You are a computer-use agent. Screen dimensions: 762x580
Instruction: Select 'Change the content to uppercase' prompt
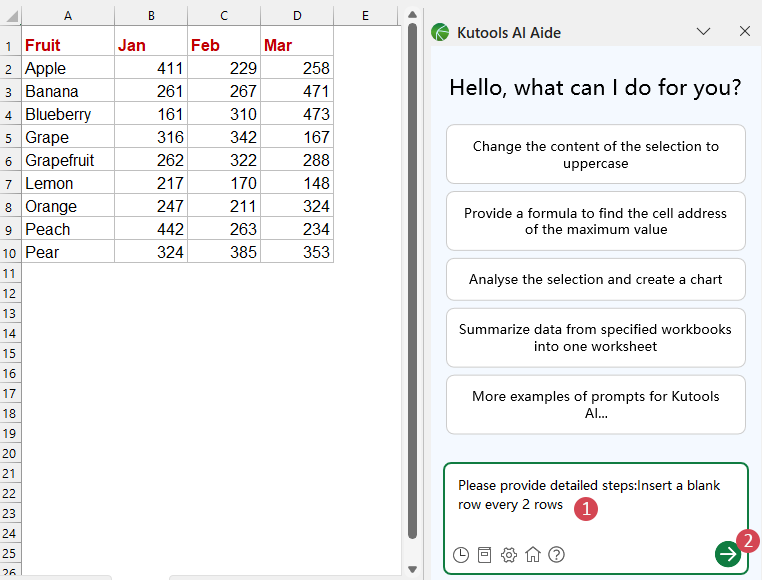click(595, 154)
